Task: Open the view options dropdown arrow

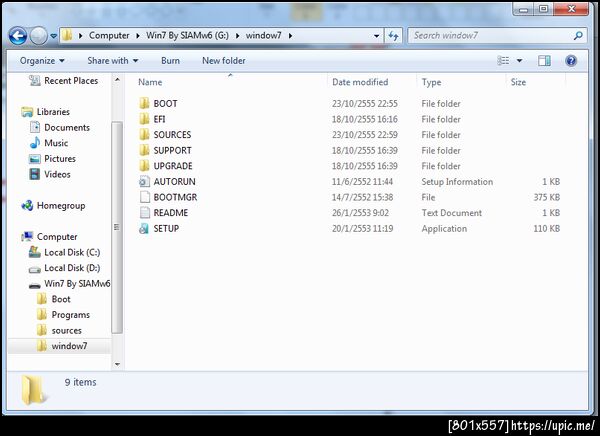Action: click(x=519, y=60)
